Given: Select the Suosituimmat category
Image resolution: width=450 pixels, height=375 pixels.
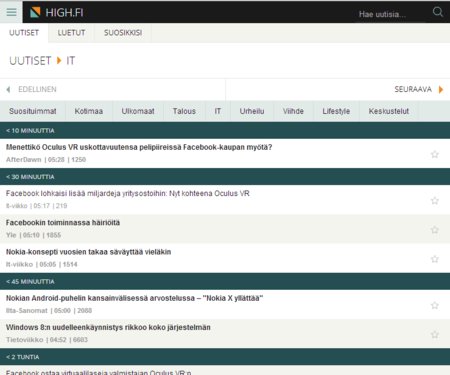Looking at the screenshot, I should [33, 111].
